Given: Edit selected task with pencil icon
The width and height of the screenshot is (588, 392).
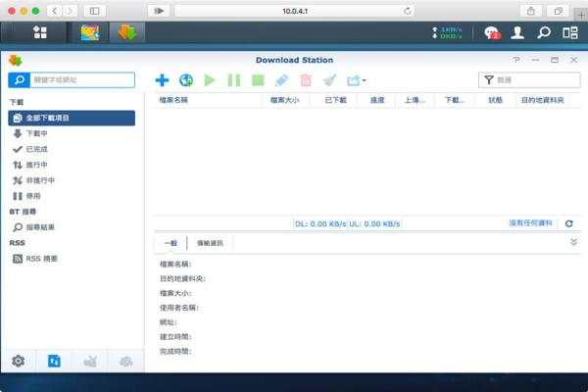Looking at the screenshot, I should pos(281,80).
